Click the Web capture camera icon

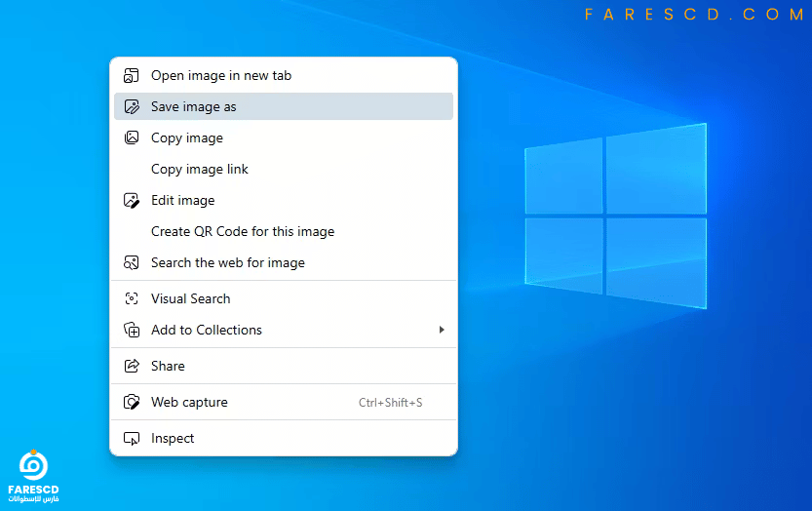pyautogui.click(x=132, y=402)
